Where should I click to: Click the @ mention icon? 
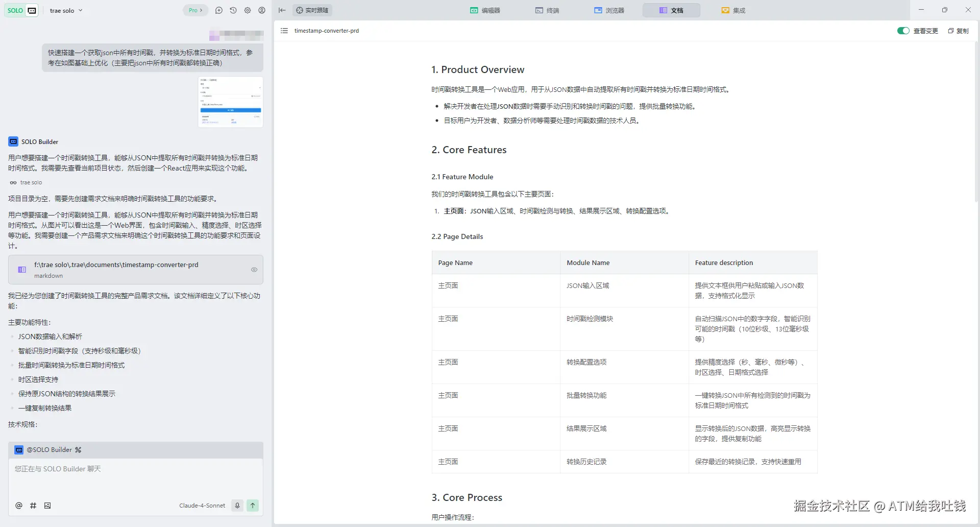(x=19, y=506)
